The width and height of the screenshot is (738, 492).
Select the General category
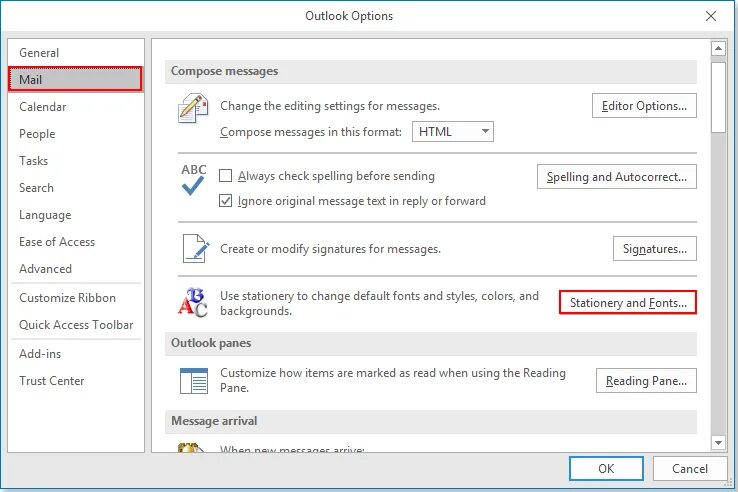(x=76, y=53)
